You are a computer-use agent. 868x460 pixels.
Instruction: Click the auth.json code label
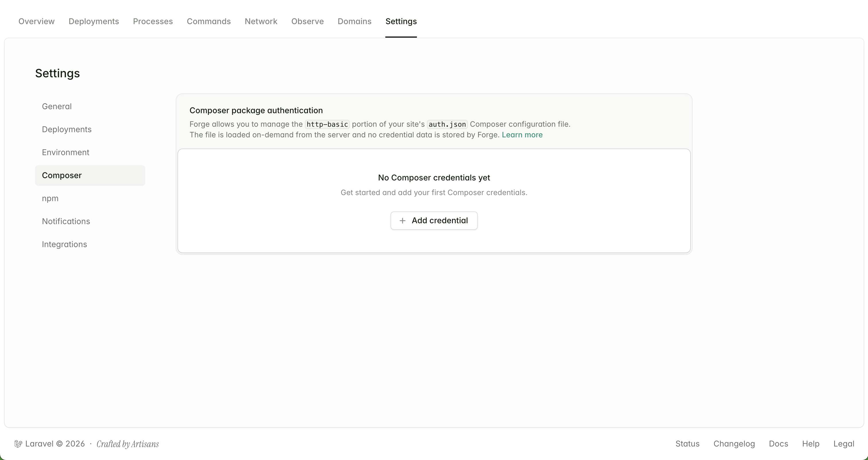coord(447,124)
